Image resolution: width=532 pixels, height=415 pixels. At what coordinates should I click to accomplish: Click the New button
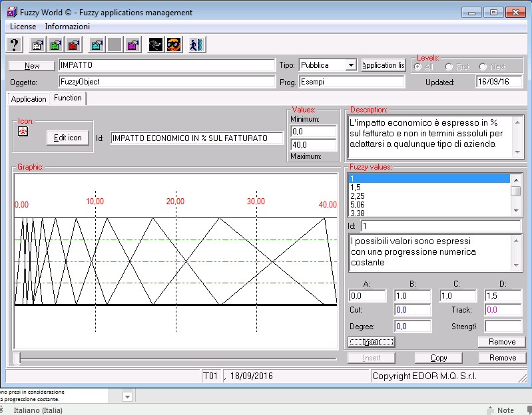(32, 66)
